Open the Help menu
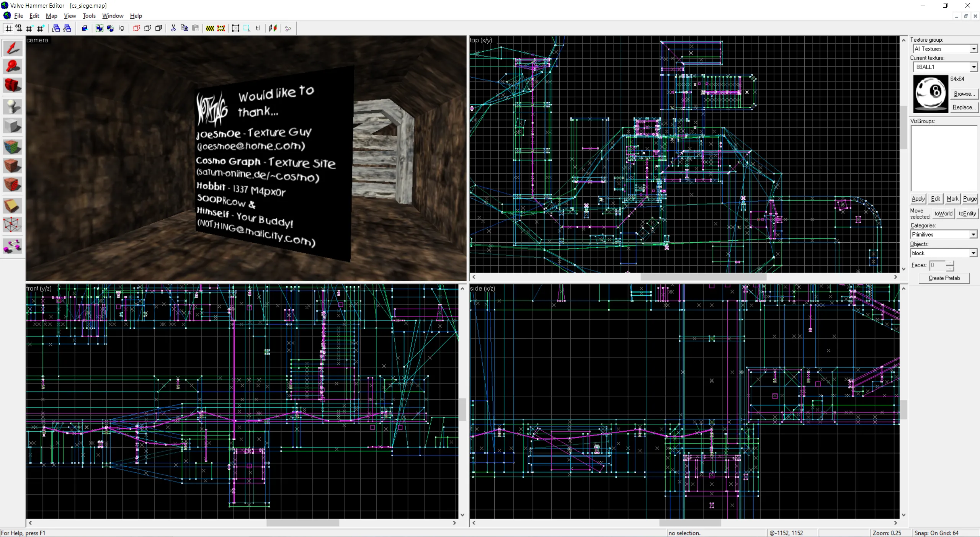Viewport: 980px width, 537px height. 136,16
